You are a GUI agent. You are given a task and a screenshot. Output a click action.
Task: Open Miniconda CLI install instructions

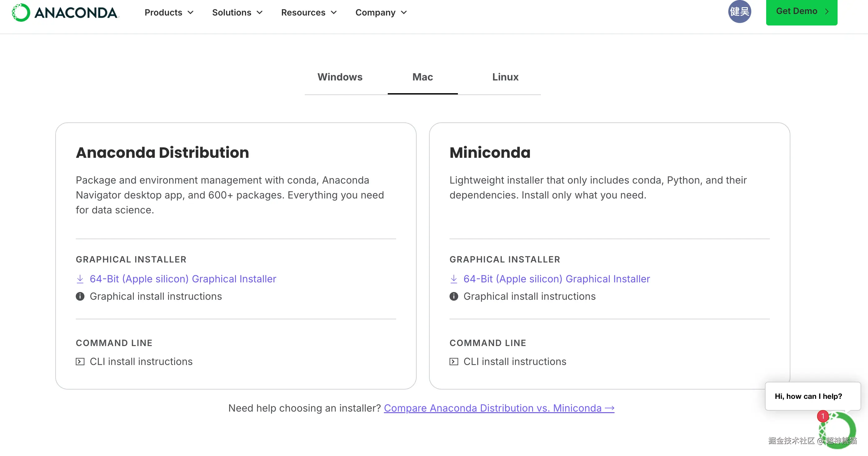(x=514, y=362)
